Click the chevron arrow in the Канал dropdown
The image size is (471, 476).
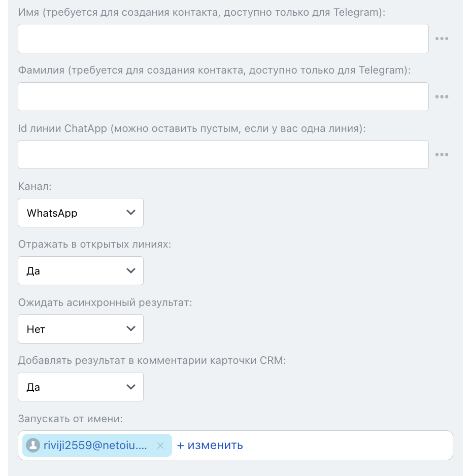coord(131,213)
